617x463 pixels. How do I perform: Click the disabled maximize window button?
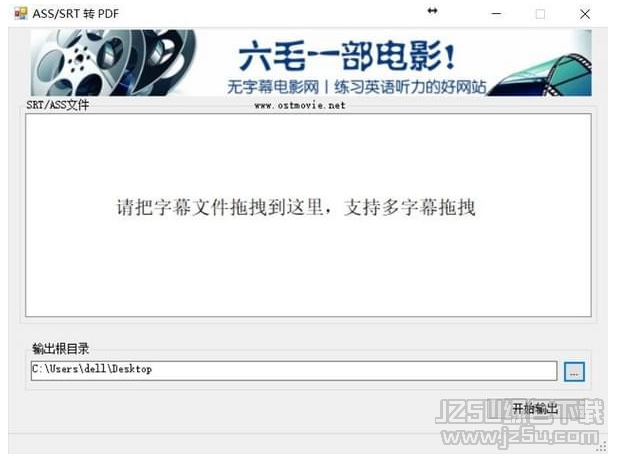click(x=541, y=14)
